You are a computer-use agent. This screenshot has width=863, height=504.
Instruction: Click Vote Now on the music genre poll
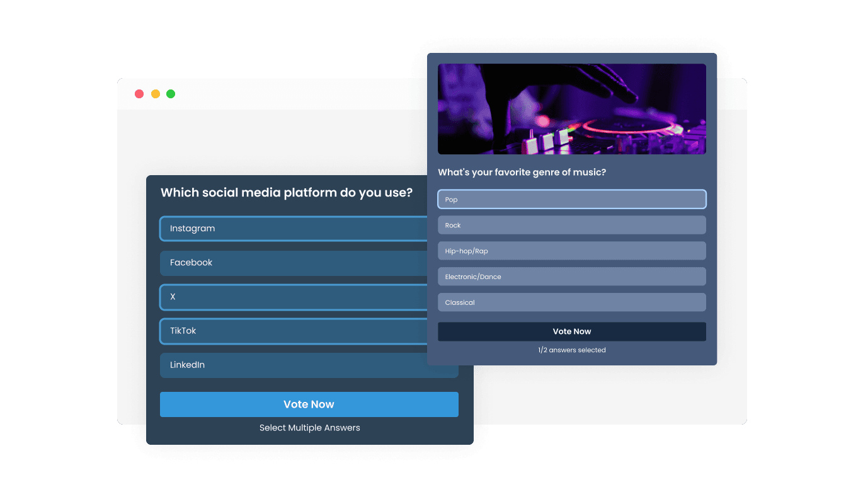tap(571, 331)
